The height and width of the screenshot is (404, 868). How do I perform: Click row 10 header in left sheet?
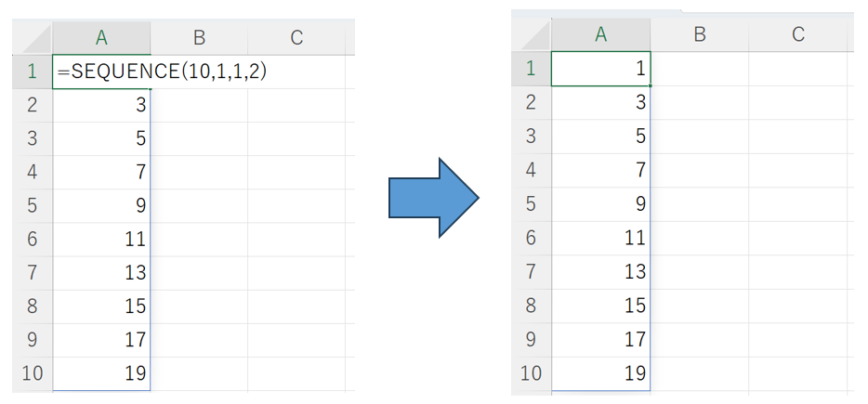[33, 373]
